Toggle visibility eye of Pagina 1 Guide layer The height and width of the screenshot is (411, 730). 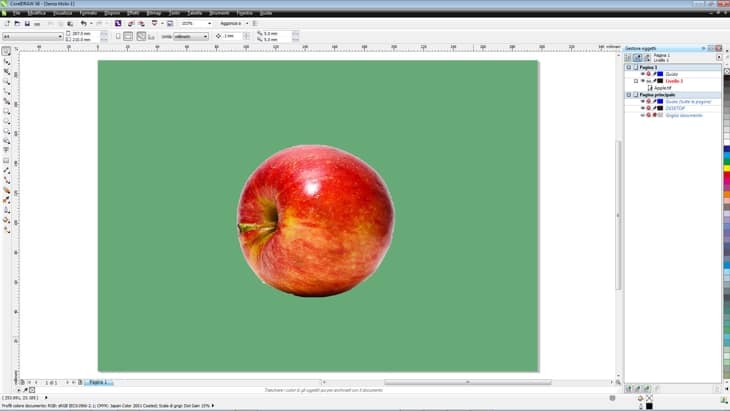pos(642,74)
